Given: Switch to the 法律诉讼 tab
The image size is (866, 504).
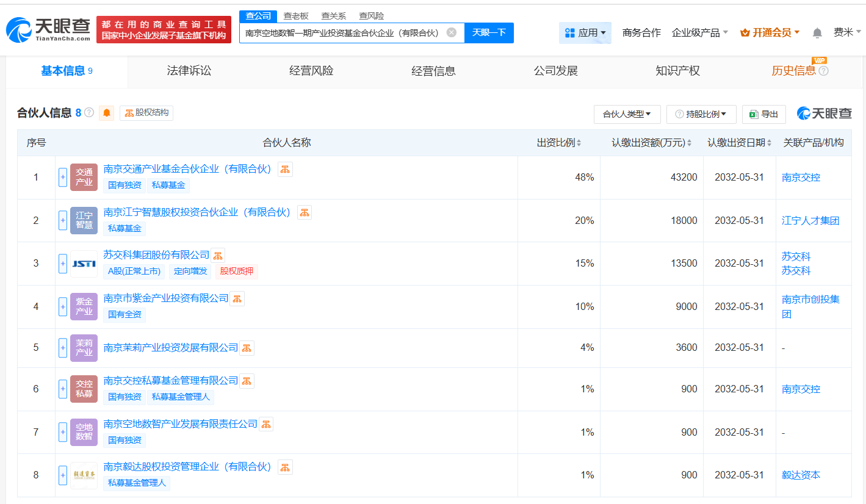Looking at the screenshot, I should pyautogui.click(x=189, y=71).
